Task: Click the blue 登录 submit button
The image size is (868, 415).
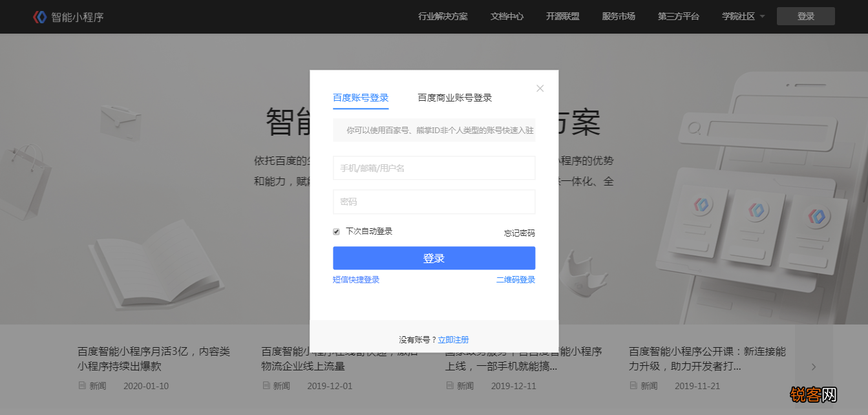Action: point(434,258)
